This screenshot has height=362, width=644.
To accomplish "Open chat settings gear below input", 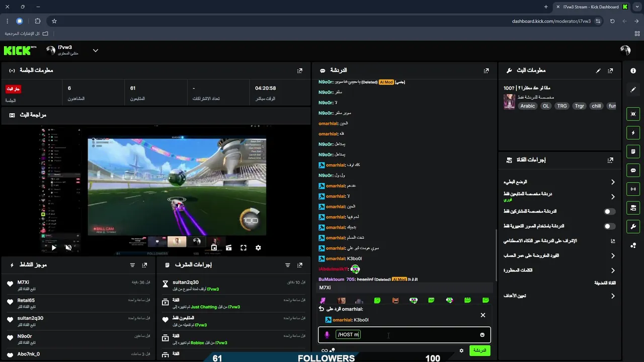I will click(x=461, y=350).
